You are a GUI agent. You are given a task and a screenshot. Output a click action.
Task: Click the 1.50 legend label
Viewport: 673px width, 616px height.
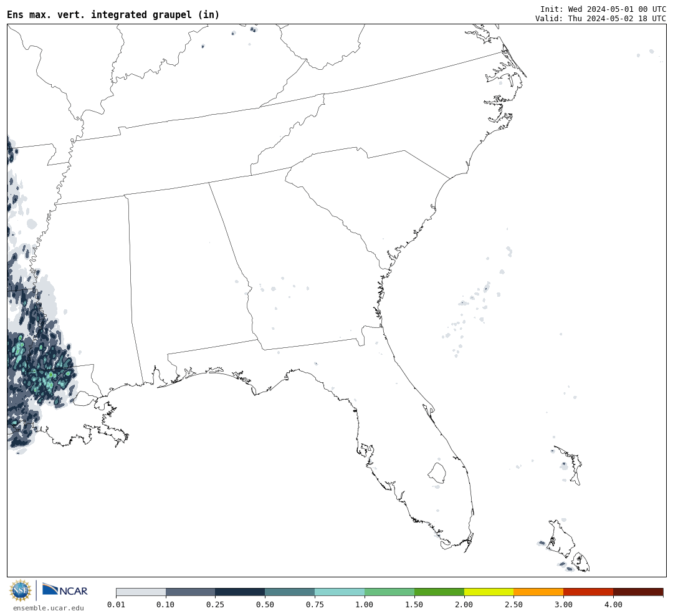point(414,604)
